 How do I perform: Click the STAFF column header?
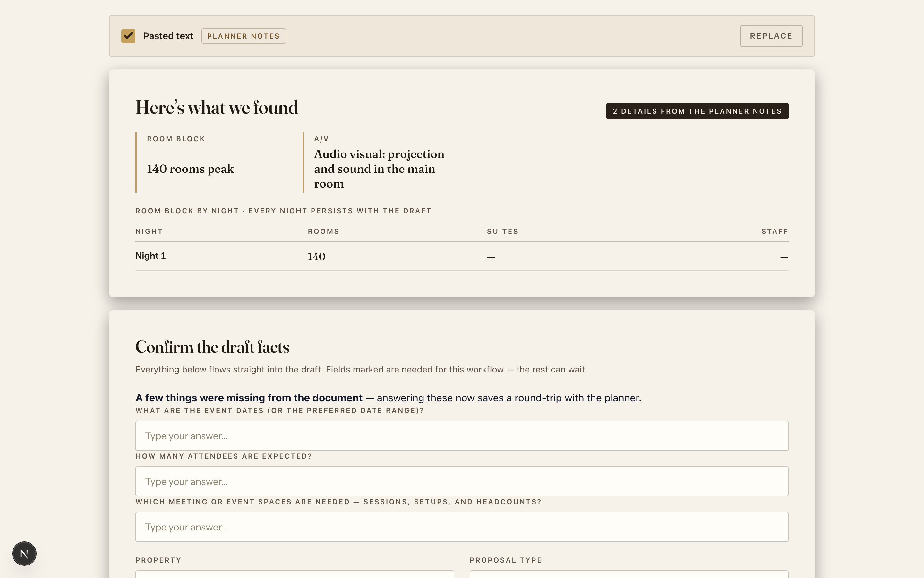(775, 231)
